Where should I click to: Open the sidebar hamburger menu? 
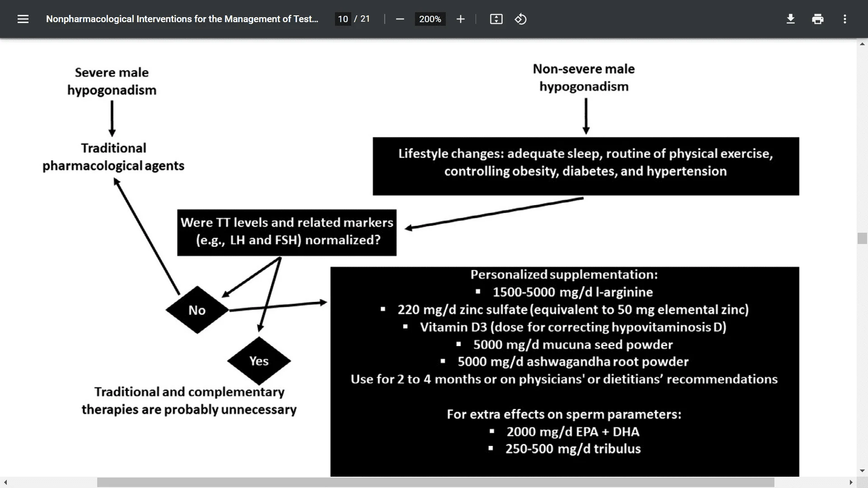tap(23, 19)
